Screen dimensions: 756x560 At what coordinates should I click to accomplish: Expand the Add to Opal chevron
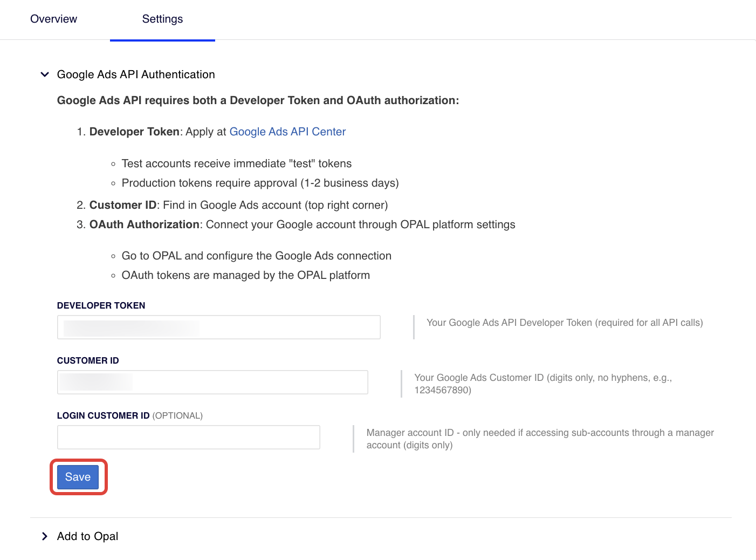pos(45,536)
